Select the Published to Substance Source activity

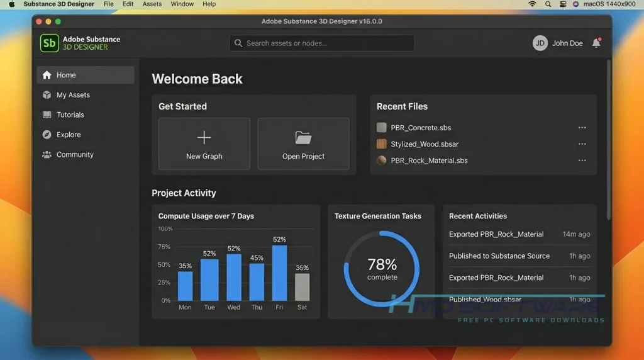pyautogui.click(x=519, y=256)
